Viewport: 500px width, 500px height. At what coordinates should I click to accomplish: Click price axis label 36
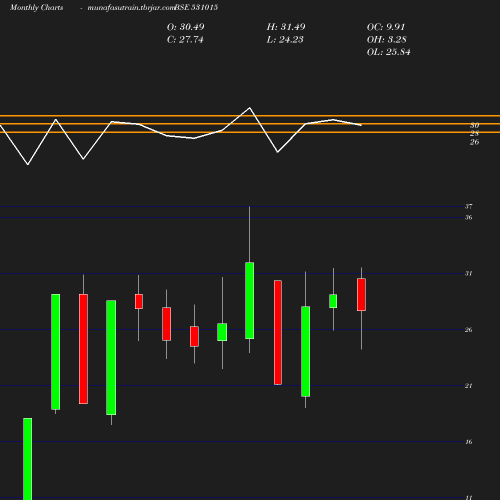coord(469,218)
